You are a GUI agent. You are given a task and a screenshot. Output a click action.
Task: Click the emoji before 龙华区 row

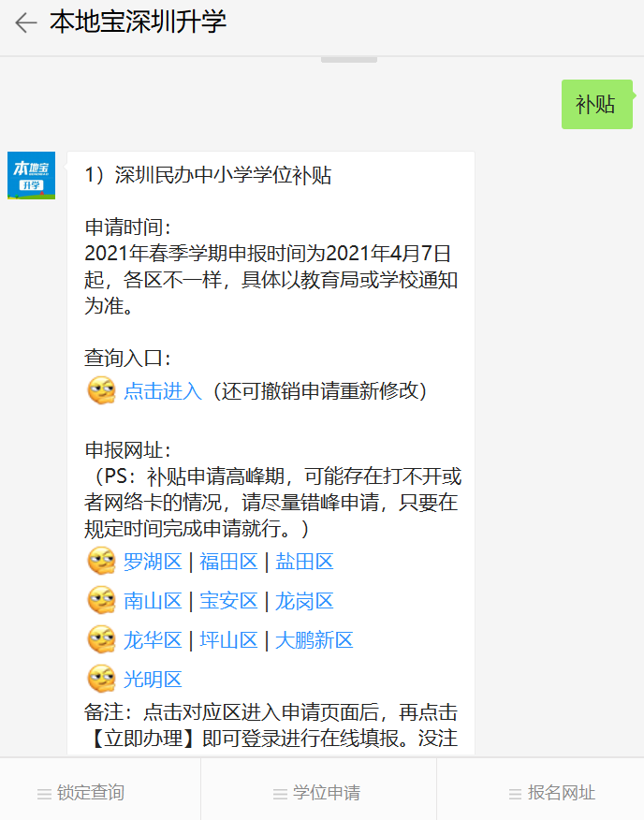click(x=101, y=639)
